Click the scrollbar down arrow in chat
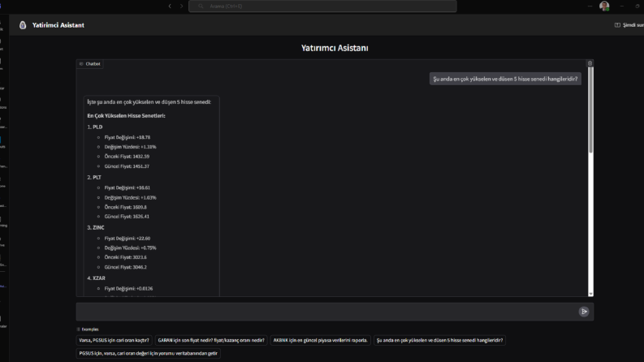 (590, 294)
